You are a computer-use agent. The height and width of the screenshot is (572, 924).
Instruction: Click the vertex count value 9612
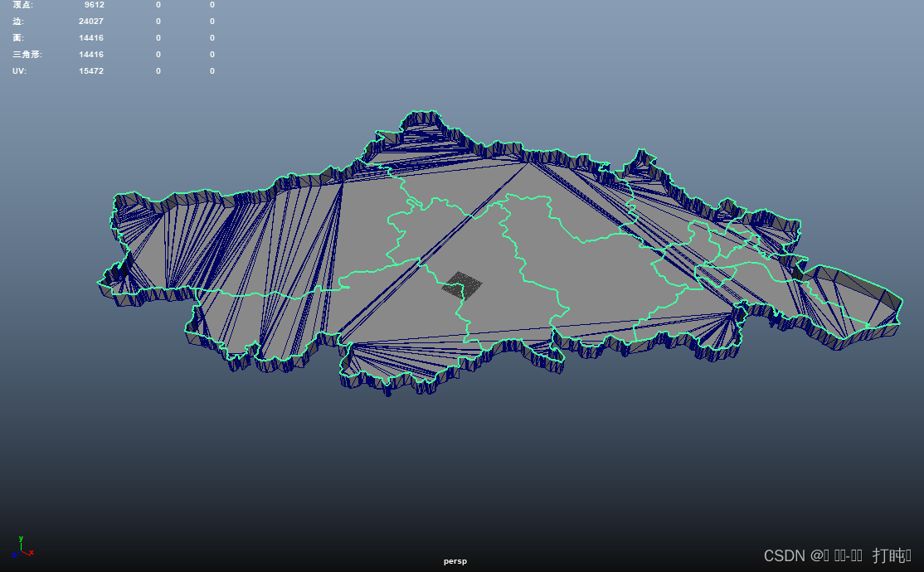[93, 5]
